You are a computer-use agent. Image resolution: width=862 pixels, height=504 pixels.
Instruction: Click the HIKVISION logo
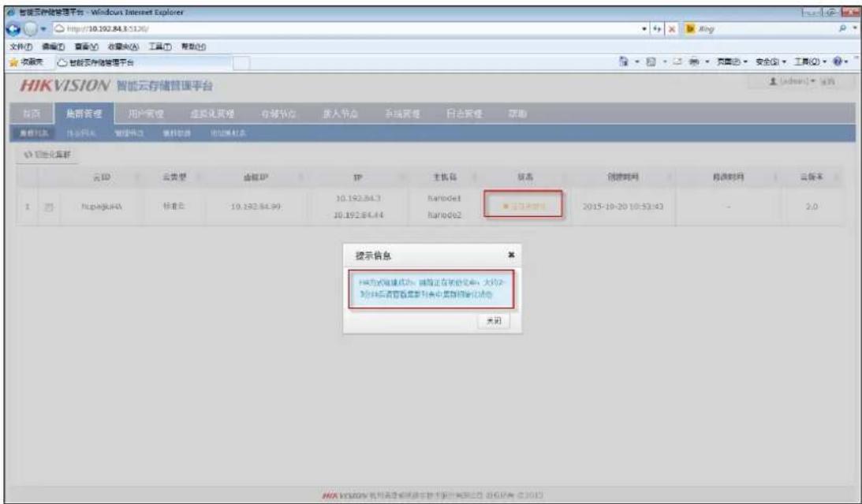(x=65, y=85)
